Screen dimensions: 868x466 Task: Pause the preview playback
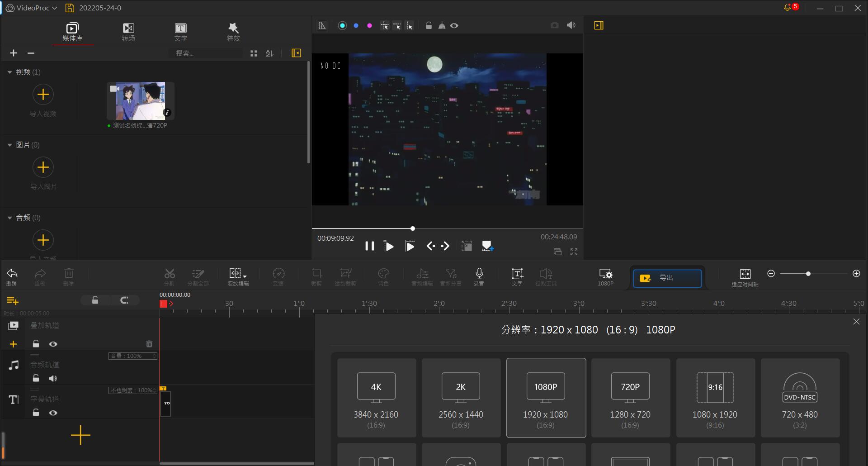(369, 246)
